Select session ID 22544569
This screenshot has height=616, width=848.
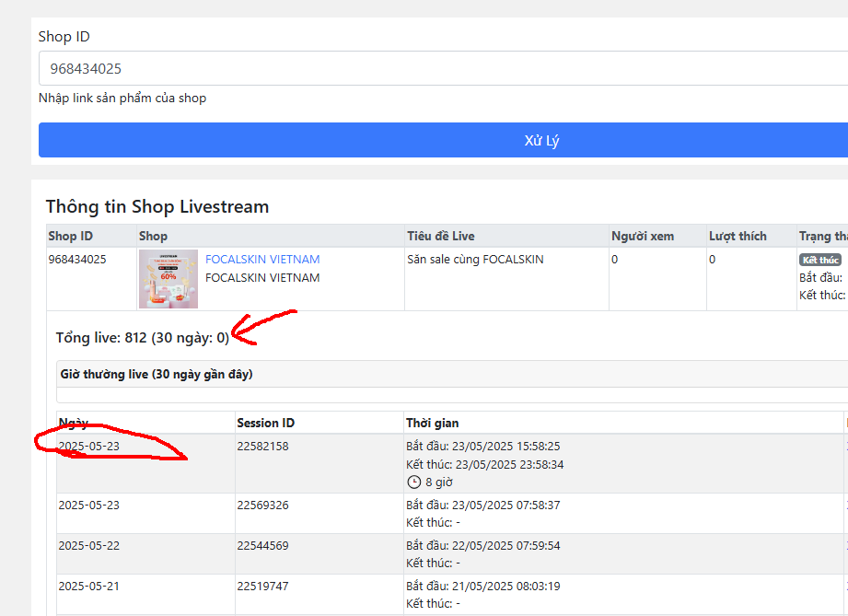coord(262,546)
